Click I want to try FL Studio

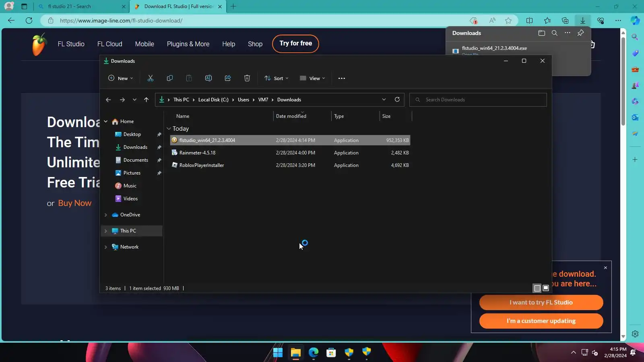(x=541, y=302)
